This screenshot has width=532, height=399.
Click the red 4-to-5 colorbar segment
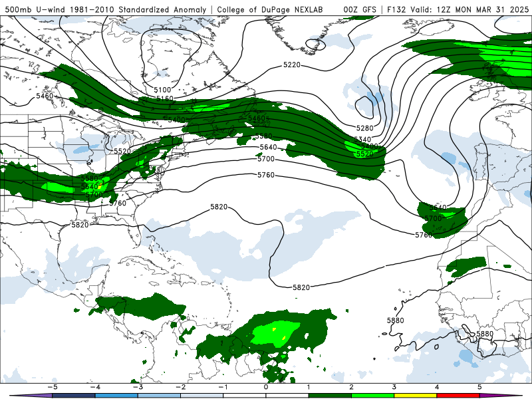[458, 396]
